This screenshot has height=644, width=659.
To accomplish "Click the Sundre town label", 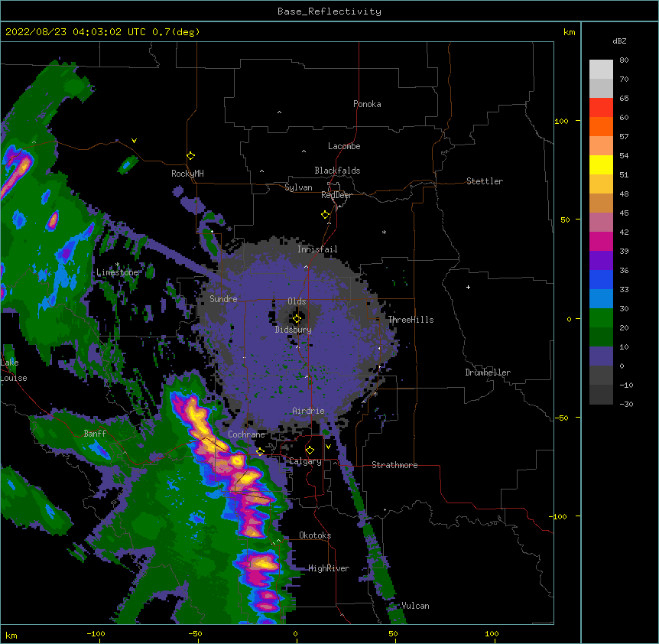I will (x=223, y=299).
